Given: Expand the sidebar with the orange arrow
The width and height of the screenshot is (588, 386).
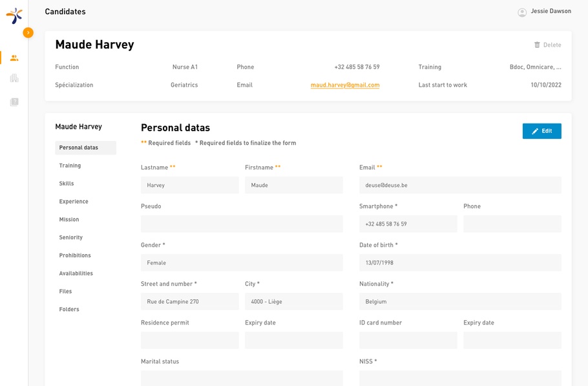Looking at the screenshot, I should (28, 32).
